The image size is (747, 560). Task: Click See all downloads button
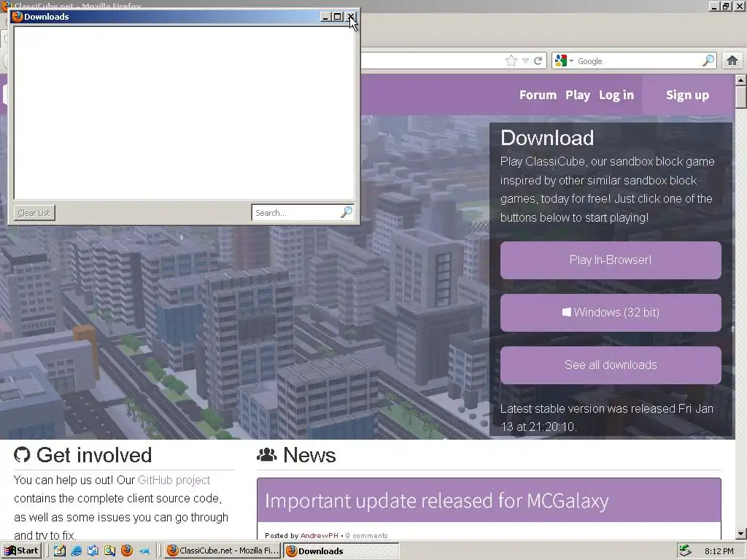[611, 365]
